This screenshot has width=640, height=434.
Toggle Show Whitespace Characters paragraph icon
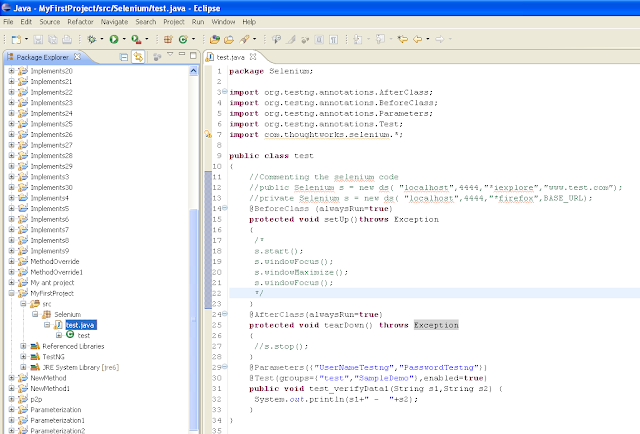point(334,39)
